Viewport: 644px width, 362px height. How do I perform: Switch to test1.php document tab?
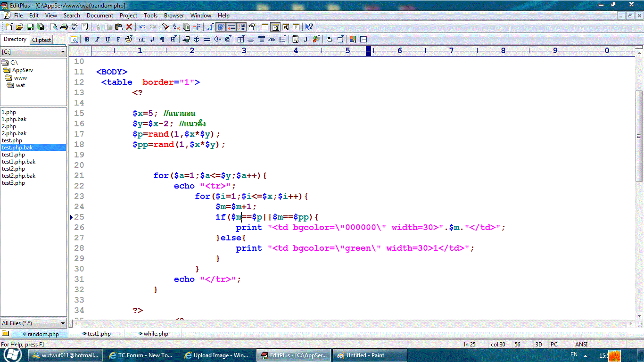click(97, 334)
